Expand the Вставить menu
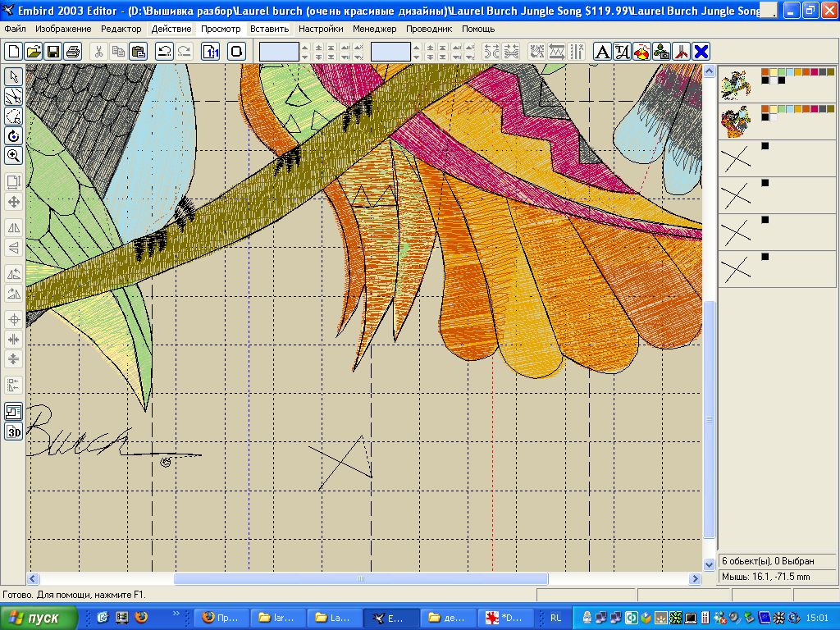Screen dimensions: 840x630 coord(270,29)
